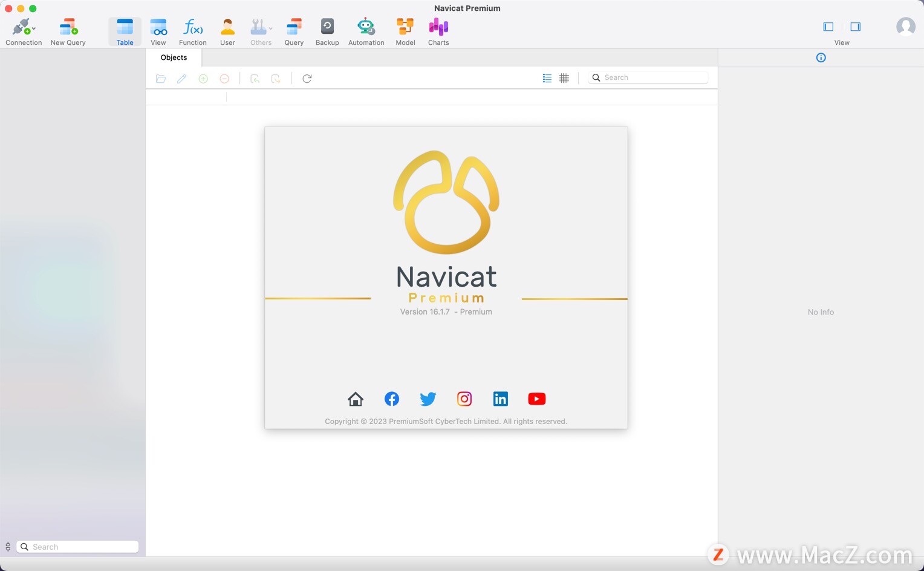Click the Export Wizard icon

276,79
